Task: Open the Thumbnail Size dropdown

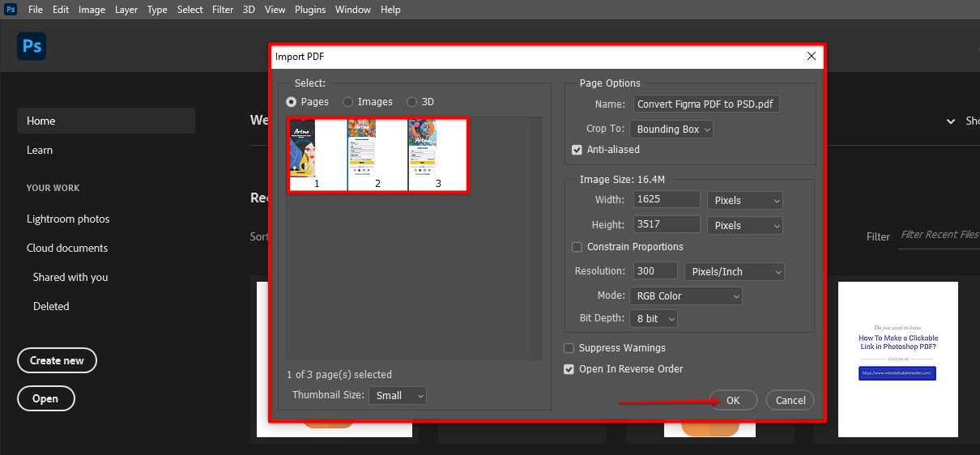Action: point(397,396)
